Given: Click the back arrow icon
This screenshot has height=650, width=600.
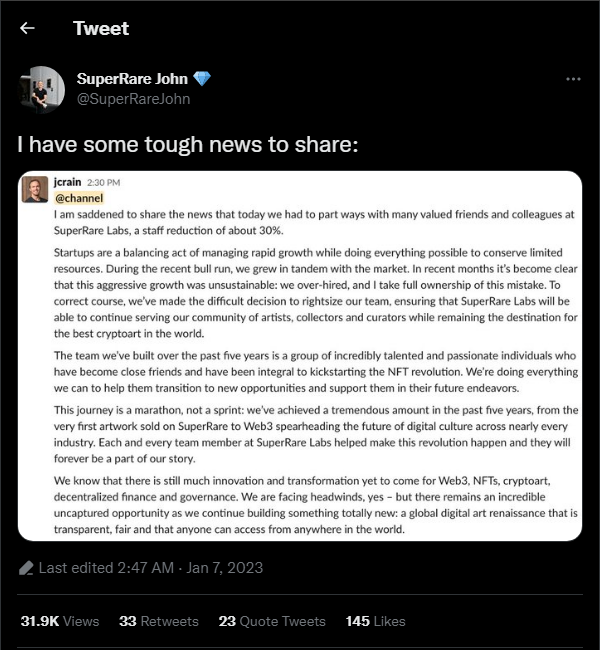Looking at the screenshot, I should (x=27, y=28).
